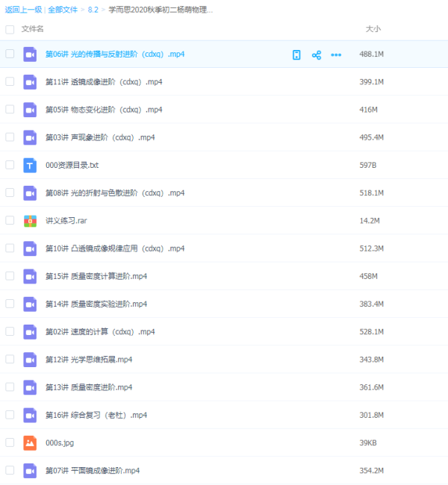Open the 8.2 folder breadcrumb
This screenshot has height=485, width=448.
(x=93, y=10)
